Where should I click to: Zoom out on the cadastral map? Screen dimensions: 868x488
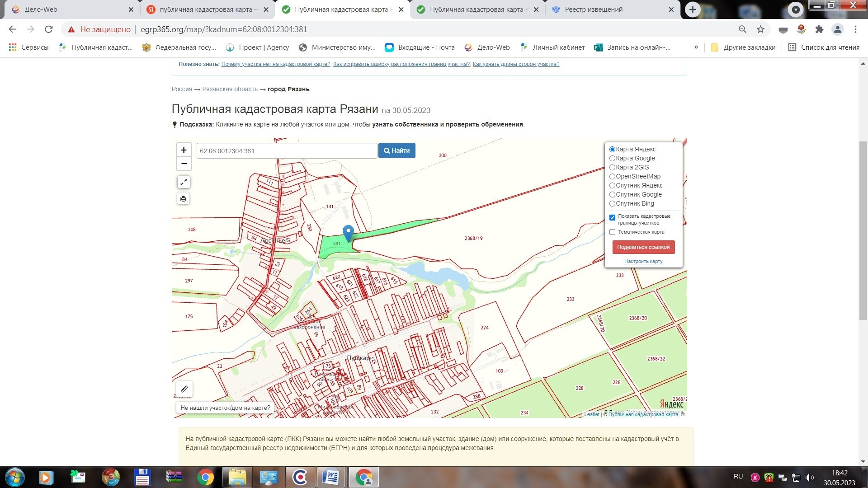tap(184, 164)
